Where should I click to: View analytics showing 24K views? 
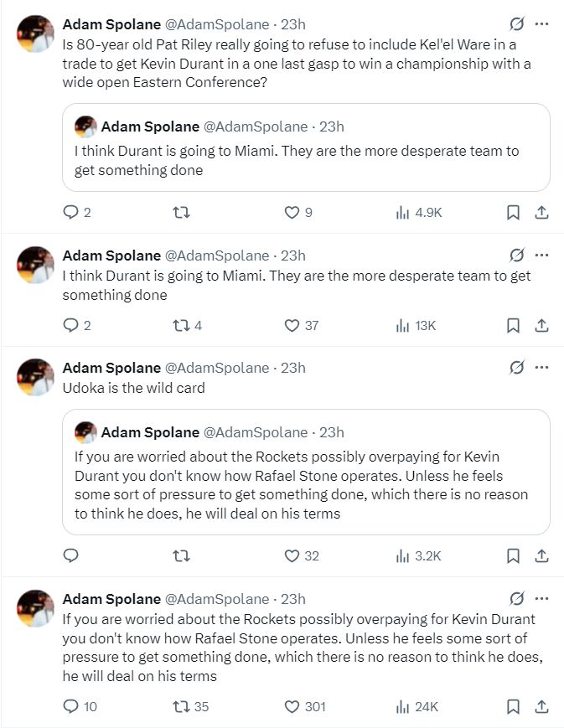tap(417, 707)
